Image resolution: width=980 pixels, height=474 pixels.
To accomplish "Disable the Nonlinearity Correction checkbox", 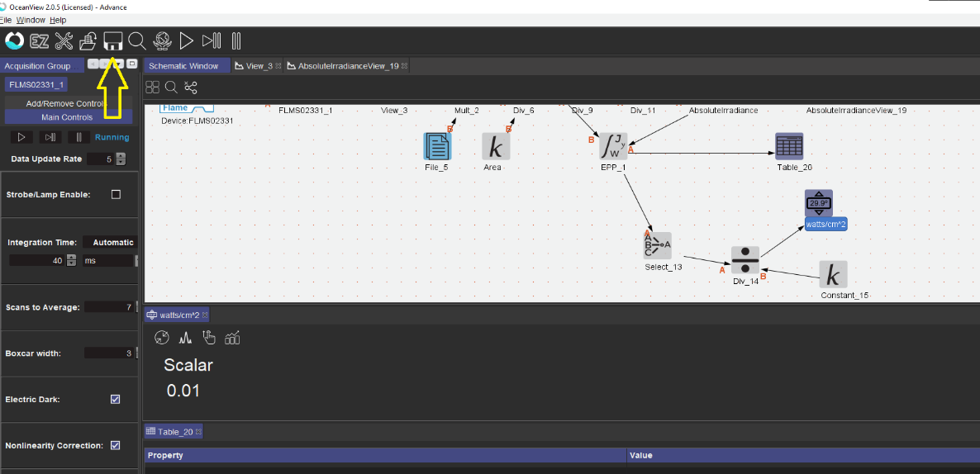I will 116,445.
